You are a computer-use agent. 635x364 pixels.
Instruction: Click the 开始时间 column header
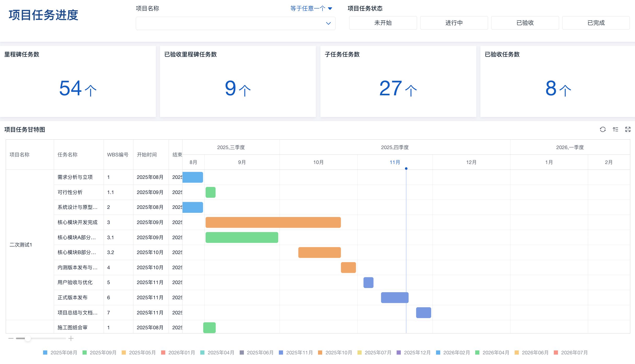(x=147, y=155)
